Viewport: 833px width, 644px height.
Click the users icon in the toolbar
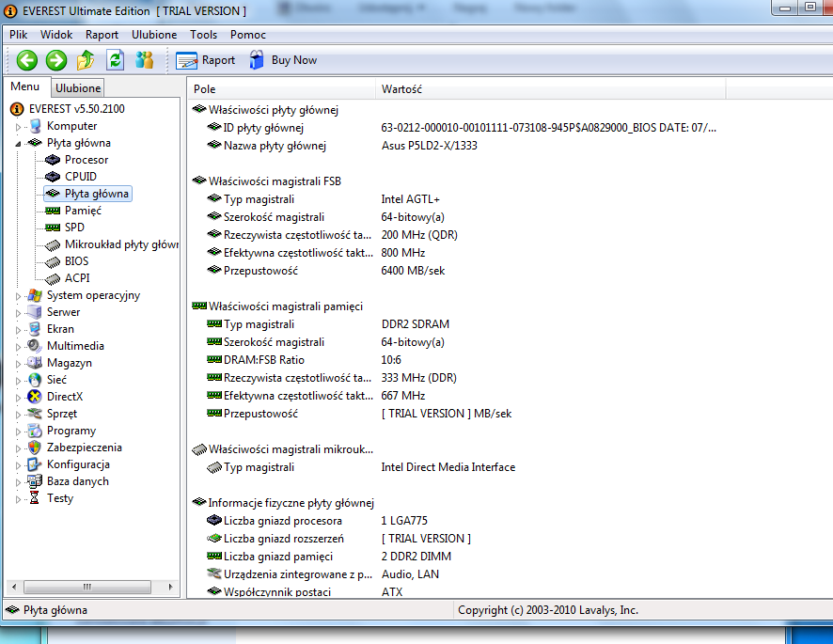click(144, 60)
